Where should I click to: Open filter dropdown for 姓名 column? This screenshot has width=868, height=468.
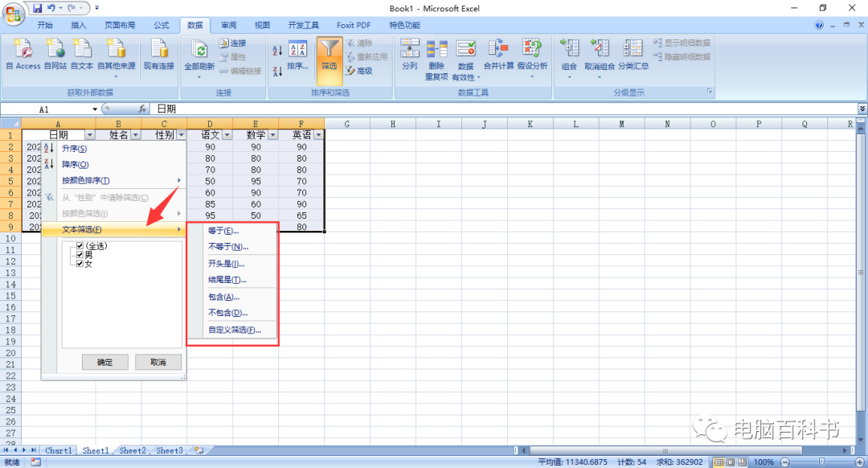click(136, 134)
